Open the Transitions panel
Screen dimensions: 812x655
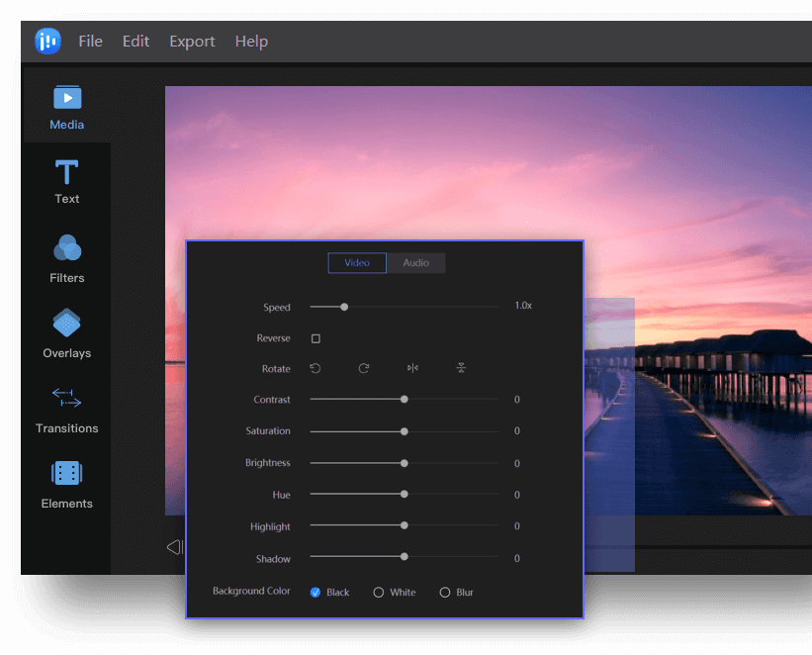tap(67, 410)
